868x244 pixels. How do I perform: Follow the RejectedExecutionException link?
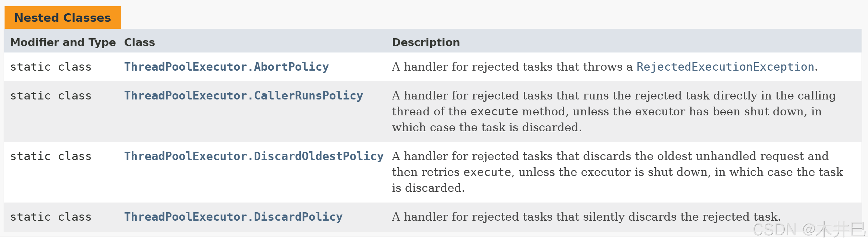[725, 67]
